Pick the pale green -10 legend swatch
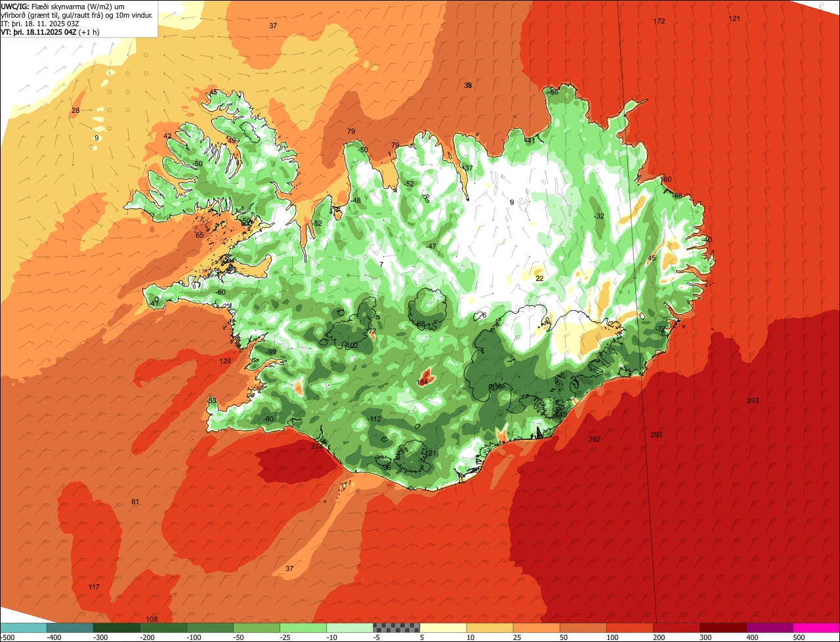Screen dimensions: 840x642 (x=350, y=628)
